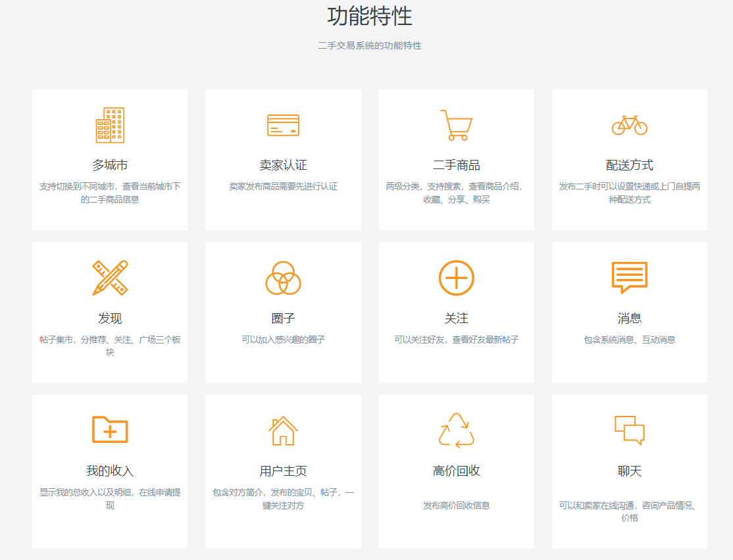Screen dimensions: 733x560
Task: Select the shopping cart icon
Action: (456, 125)
